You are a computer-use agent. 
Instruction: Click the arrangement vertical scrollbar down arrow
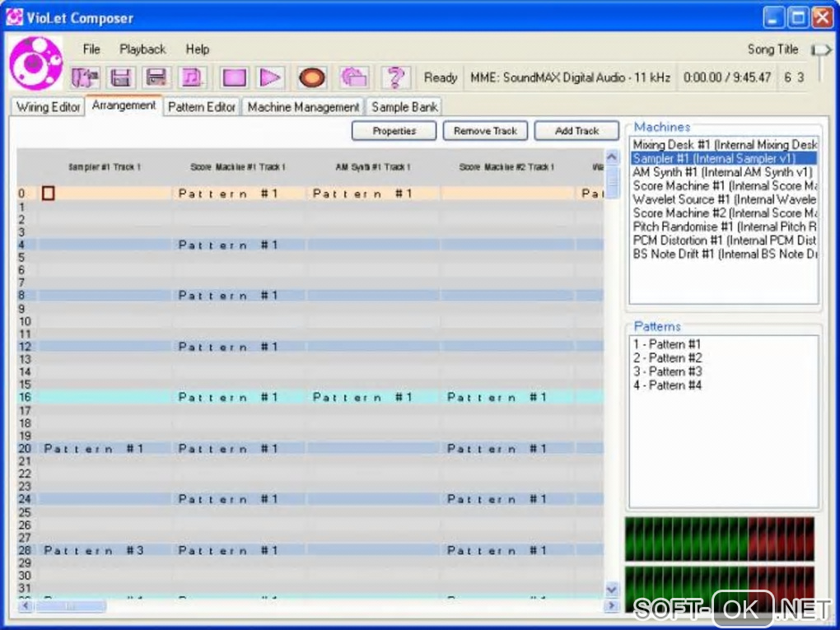(612, 589)
